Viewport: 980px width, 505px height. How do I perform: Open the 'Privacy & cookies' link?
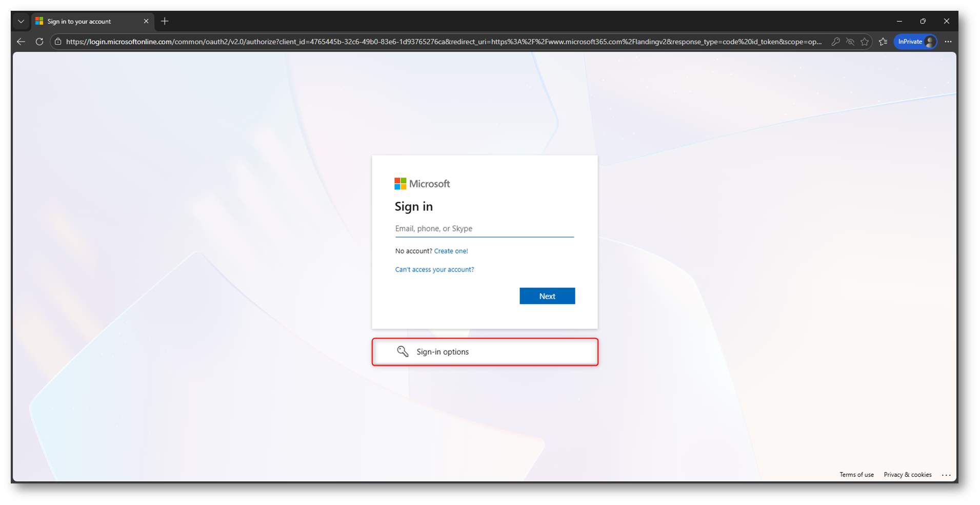click(x=908, y=475)
